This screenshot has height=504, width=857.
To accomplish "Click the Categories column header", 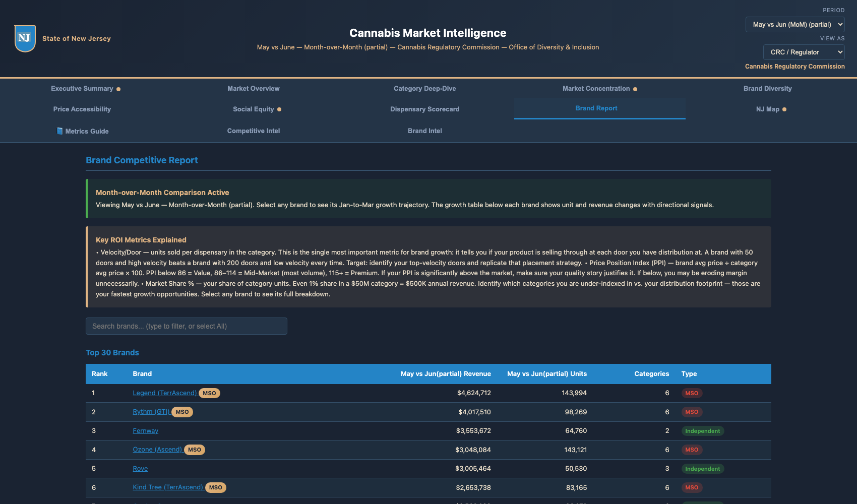I will pyautogui.click(x=651, y=374).
